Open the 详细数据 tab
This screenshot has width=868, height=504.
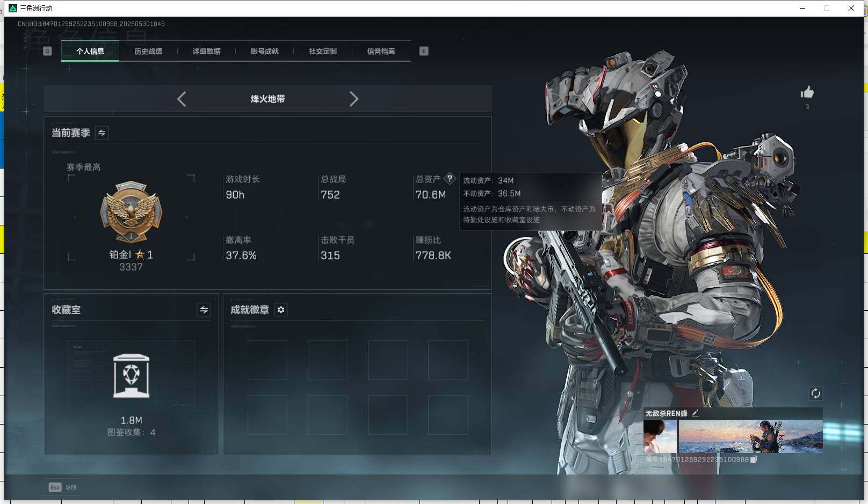pos(206,52)
